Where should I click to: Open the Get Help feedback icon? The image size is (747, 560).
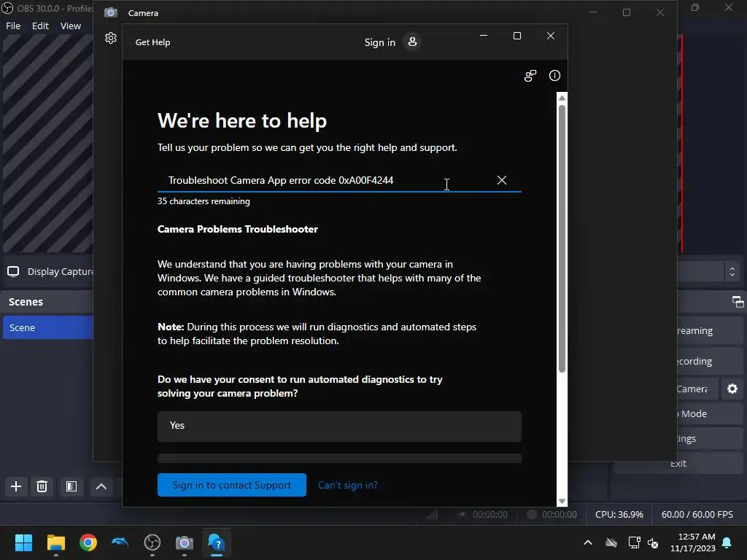(x=530, y=76)
